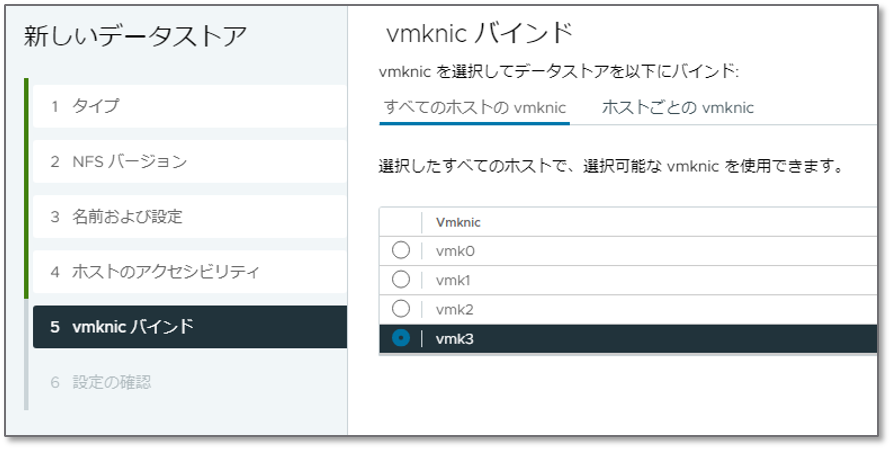This screenshot has width=892, height=450.
Task: Go to wizard step 3 名前および設定
Action: click(189, 217)
